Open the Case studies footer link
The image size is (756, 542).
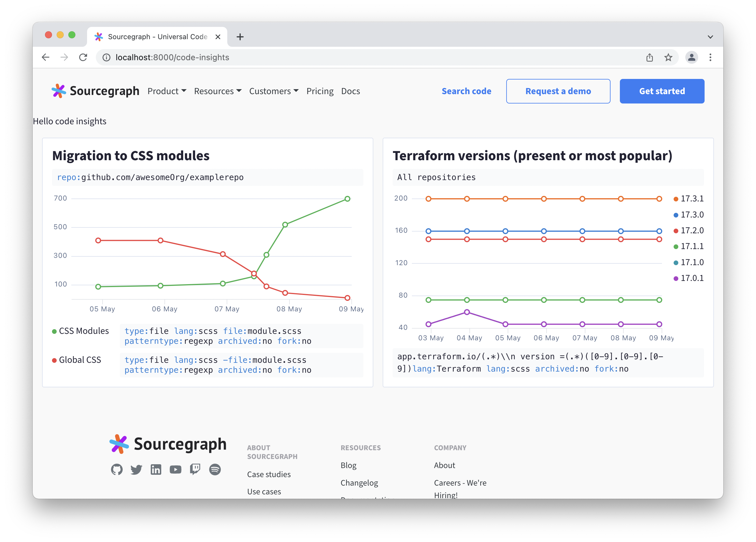click(x=269, y=474)
